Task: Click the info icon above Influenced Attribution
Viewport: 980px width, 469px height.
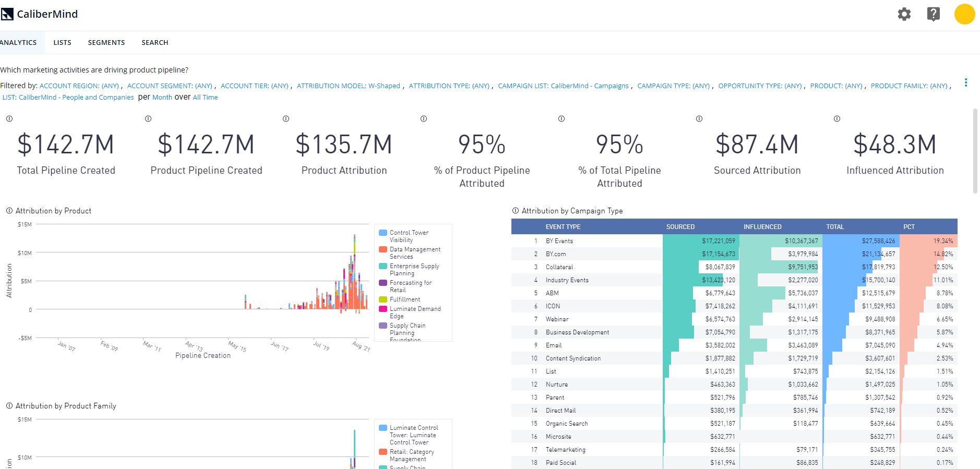Action: (837, 119)
